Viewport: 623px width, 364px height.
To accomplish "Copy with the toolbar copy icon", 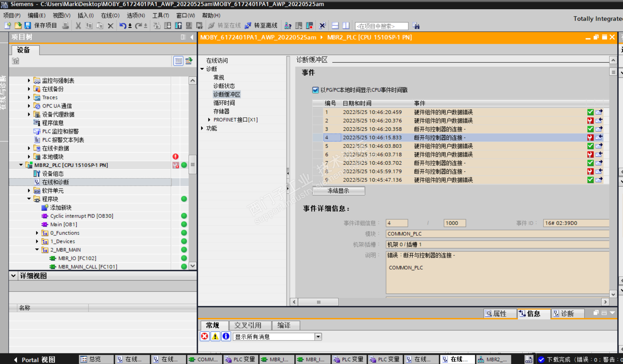I will [x=89, y=26].
